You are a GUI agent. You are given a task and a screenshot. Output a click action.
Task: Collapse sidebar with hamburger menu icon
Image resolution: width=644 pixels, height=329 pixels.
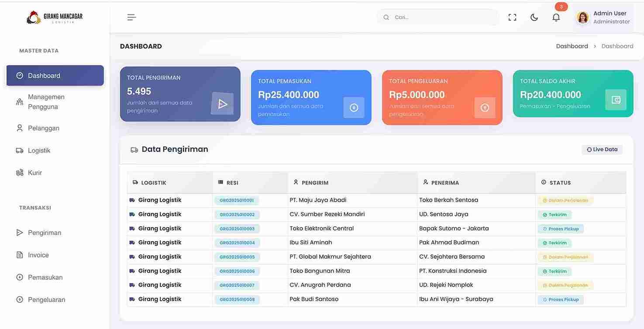pyautogui.click(x=131, y=17)
